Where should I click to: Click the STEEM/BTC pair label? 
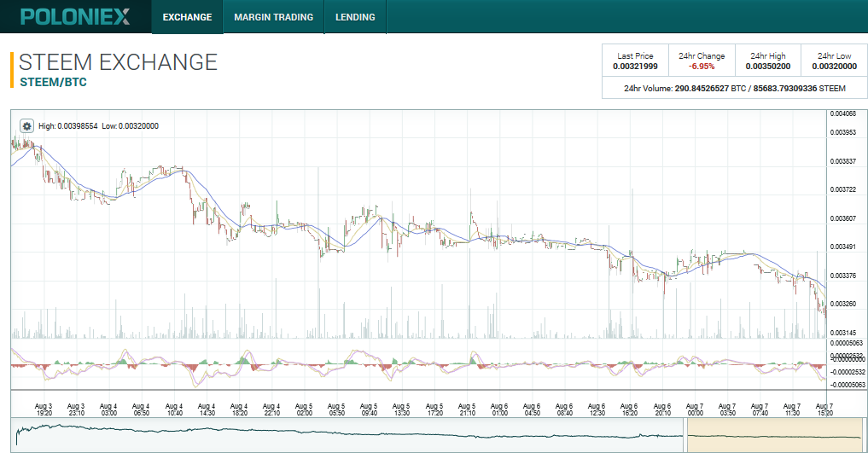point(53,83)
